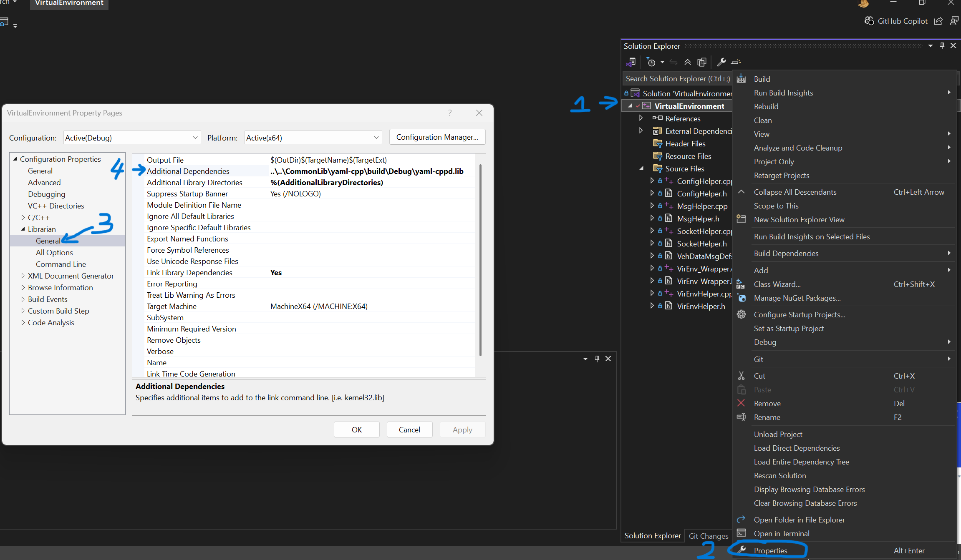Select All Options under Librarian
The width and height of the screenshot is (961, 560).
[54, 252]
